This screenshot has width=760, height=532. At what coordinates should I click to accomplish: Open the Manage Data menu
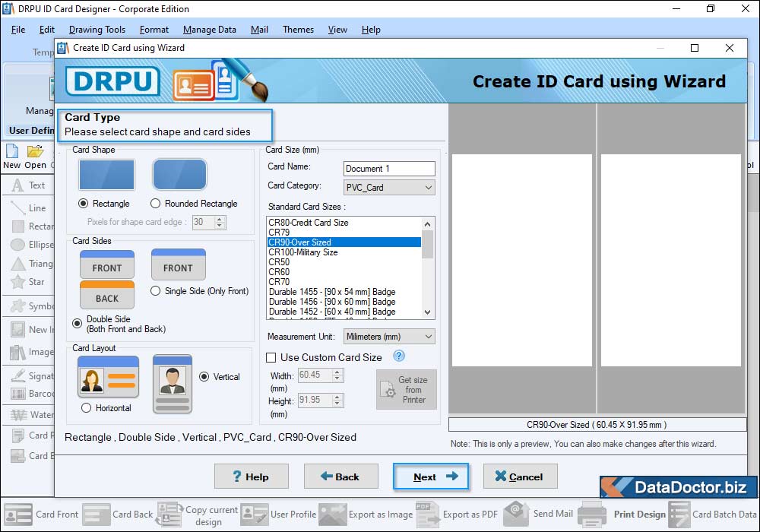point(210,30)
